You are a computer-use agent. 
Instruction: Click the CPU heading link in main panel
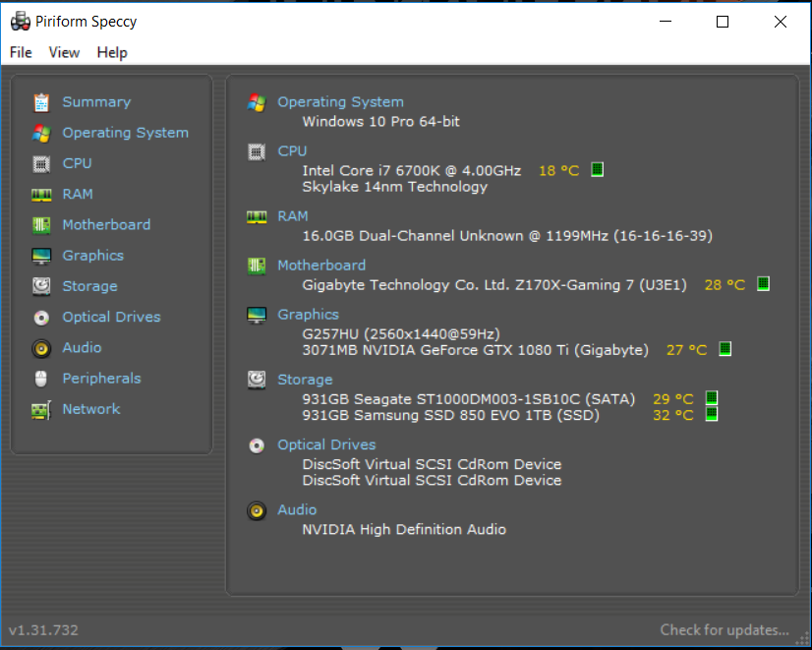pyautogui.click(x=292, y=150)
